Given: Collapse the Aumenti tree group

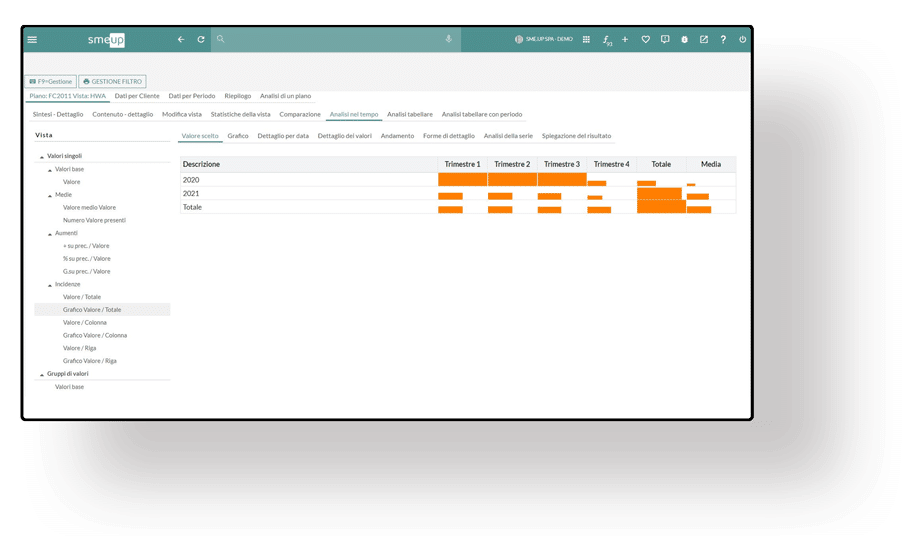Looking at the screenshot, I should (x=50, y=234).
